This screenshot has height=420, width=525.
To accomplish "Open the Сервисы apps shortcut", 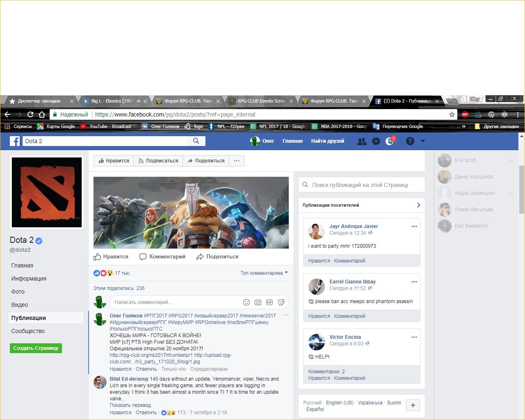I will [x=18, y=126].
